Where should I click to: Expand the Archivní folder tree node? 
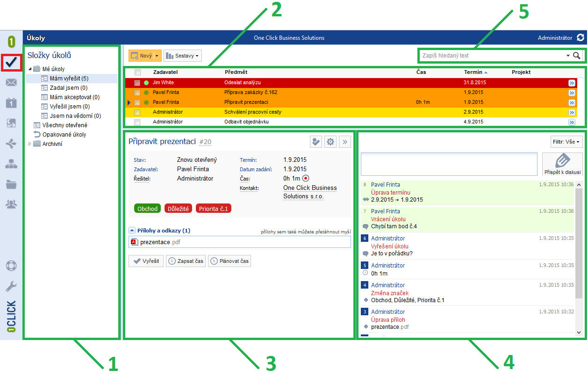(30, 144)
